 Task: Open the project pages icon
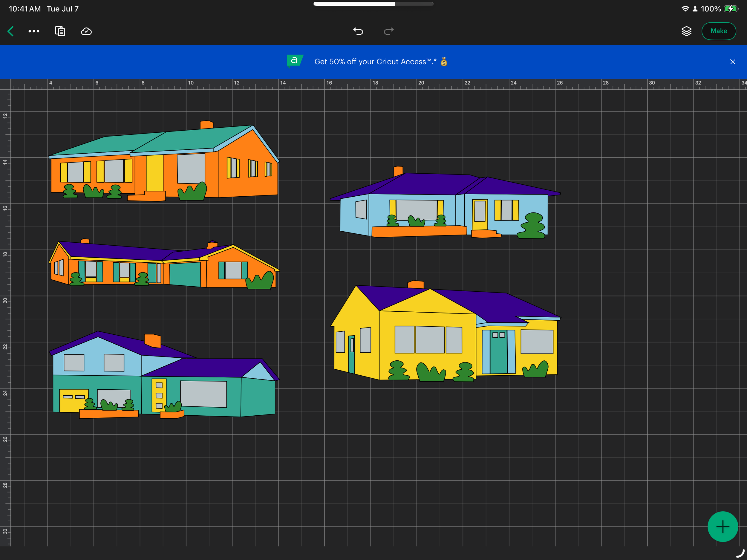(x=60, y=31)
